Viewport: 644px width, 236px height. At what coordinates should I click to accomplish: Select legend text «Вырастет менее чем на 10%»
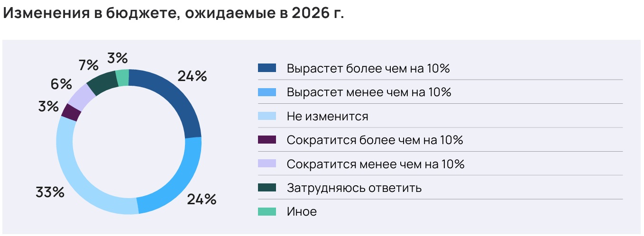point(368,92)
